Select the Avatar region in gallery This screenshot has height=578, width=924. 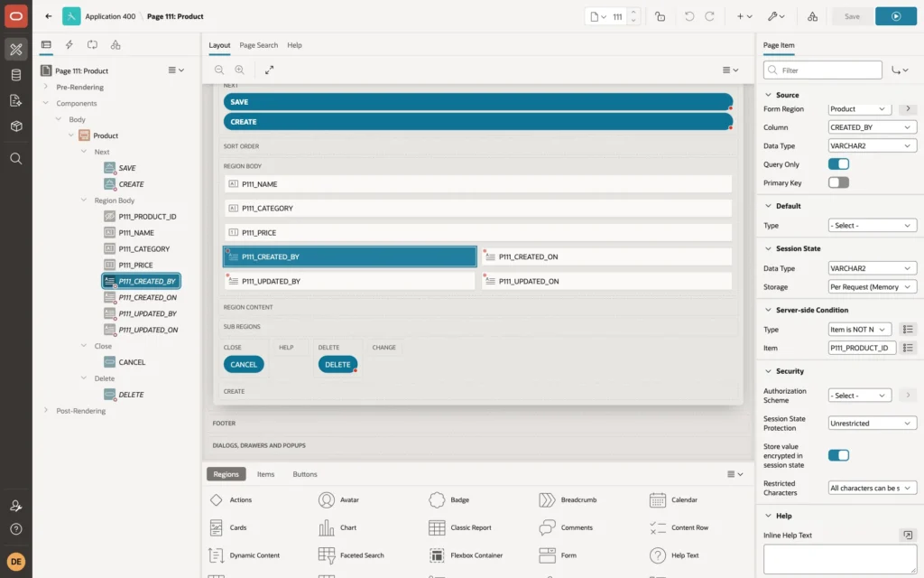338,499
